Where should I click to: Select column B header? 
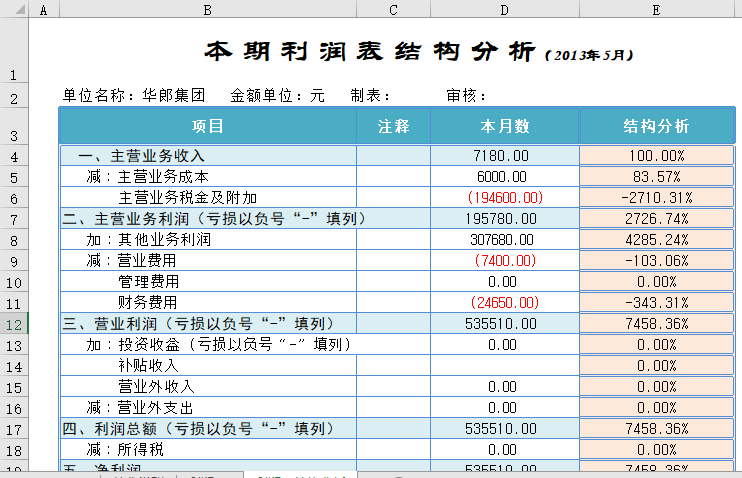[207, 9]
